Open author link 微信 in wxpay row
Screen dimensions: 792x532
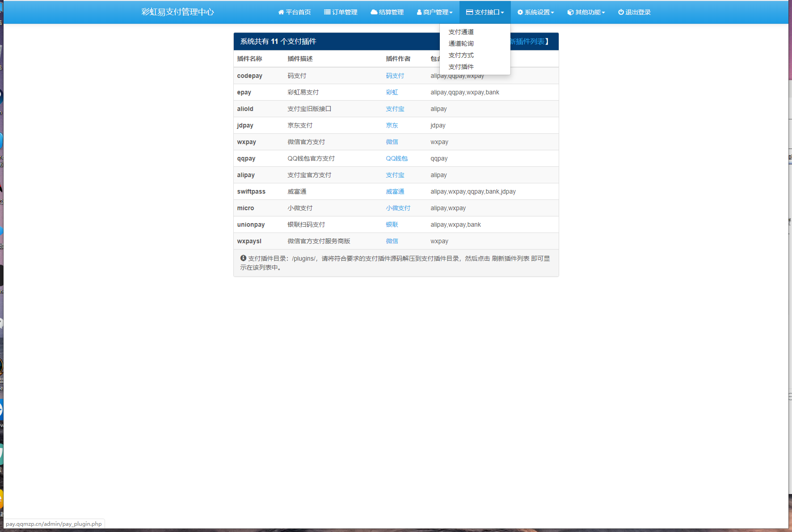click(392, 142)
